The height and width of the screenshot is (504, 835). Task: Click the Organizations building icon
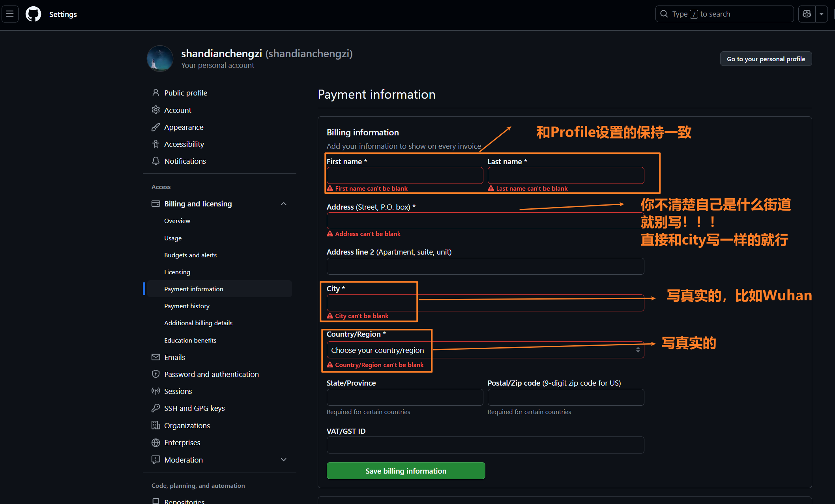click(x=156, y=425)
